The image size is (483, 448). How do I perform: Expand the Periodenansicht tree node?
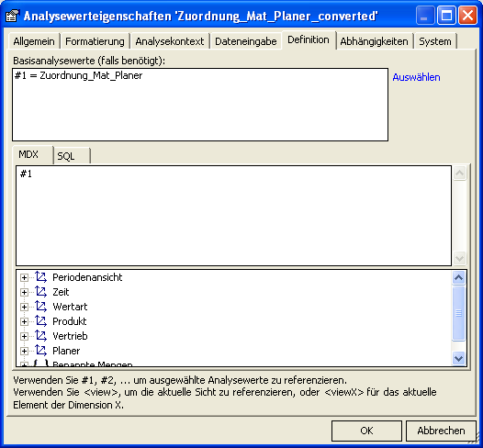pyautogui.click(x=24, y=277)
